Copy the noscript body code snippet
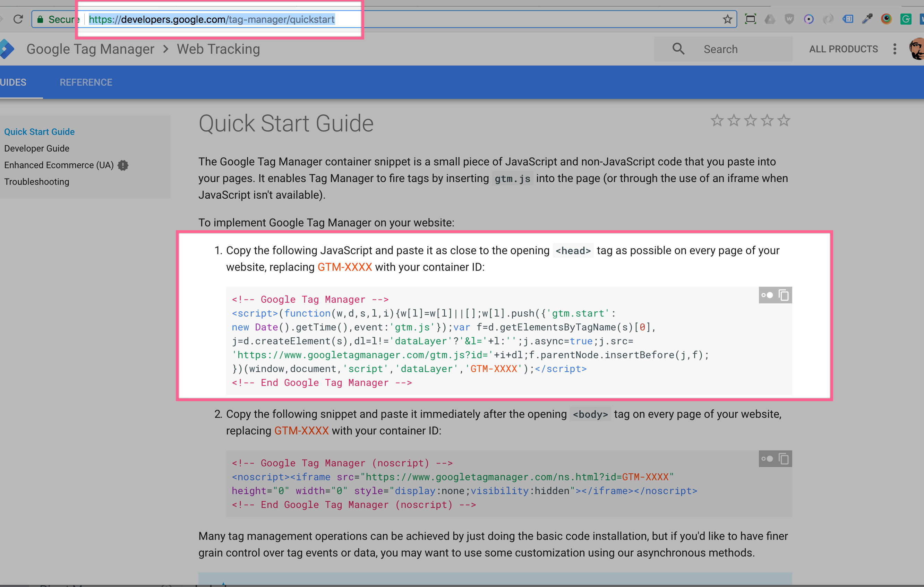The width and height of the screenshot is (924, 587). tap(784, 458)
